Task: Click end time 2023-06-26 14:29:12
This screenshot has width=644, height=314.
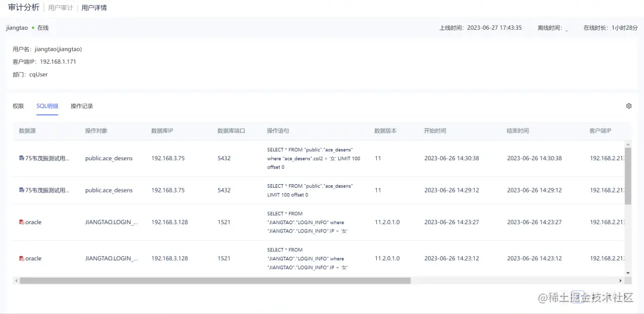Action: pyautogui.click(x=534, y=191)
